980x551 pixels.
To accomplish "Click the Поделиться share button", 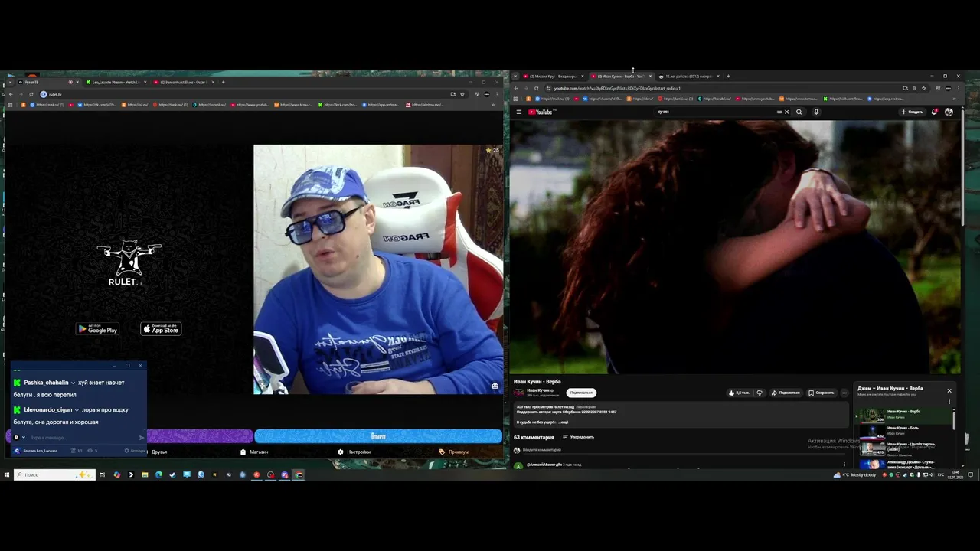I will click(x=785, y=393).
